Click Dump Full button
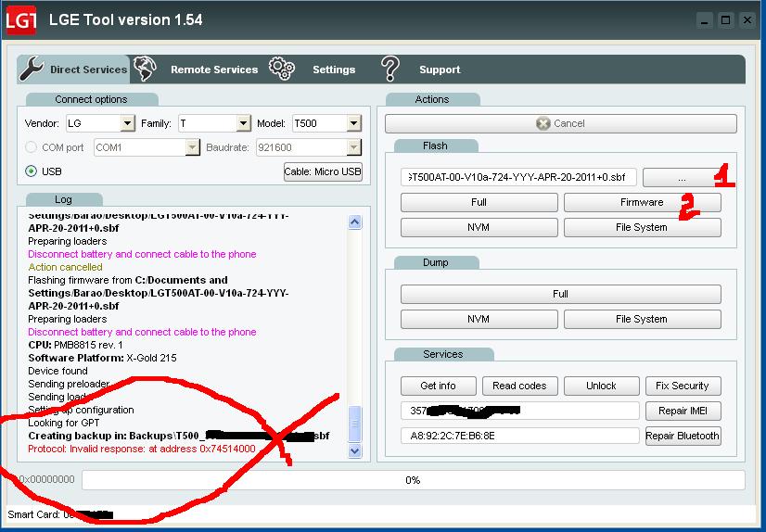Image resolution: width=766 pixels, height=532 pixels. [561, 295]
